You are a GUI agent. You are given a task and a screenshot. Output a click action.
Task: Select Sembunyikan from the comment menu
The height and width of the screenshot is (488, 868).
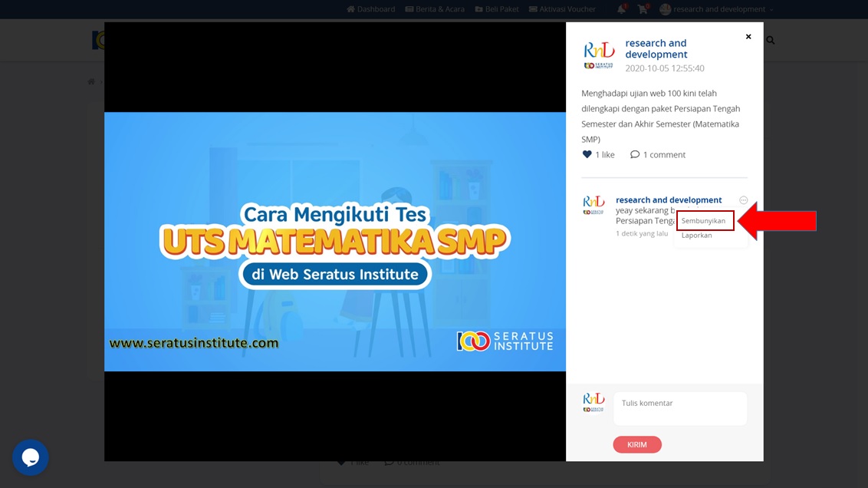[x=703, y=220]
